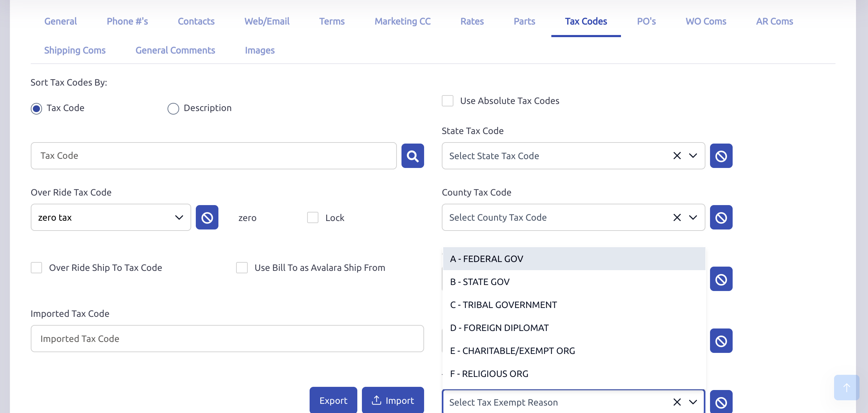Open the zero tax override dropdown
The width and height of the screenshot is (868, 413).
[x=111, y=217]
